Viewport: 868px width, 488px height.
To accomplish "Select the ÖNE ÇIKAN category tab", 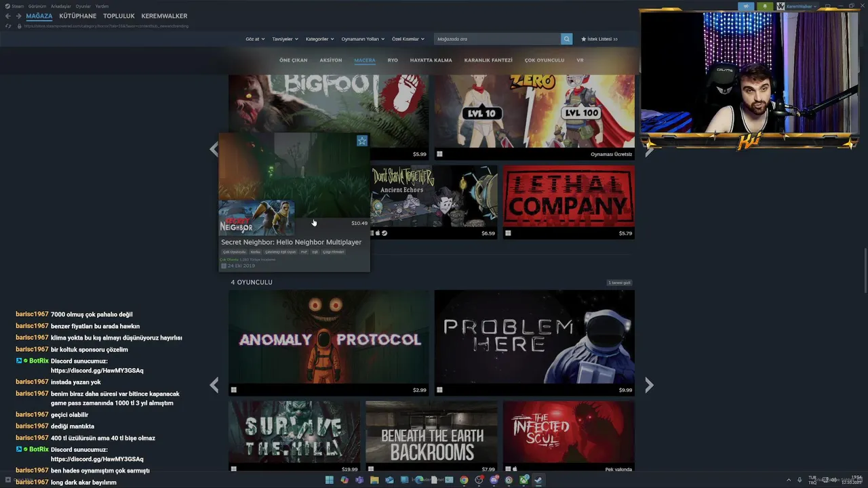I will tap(293, 60).
